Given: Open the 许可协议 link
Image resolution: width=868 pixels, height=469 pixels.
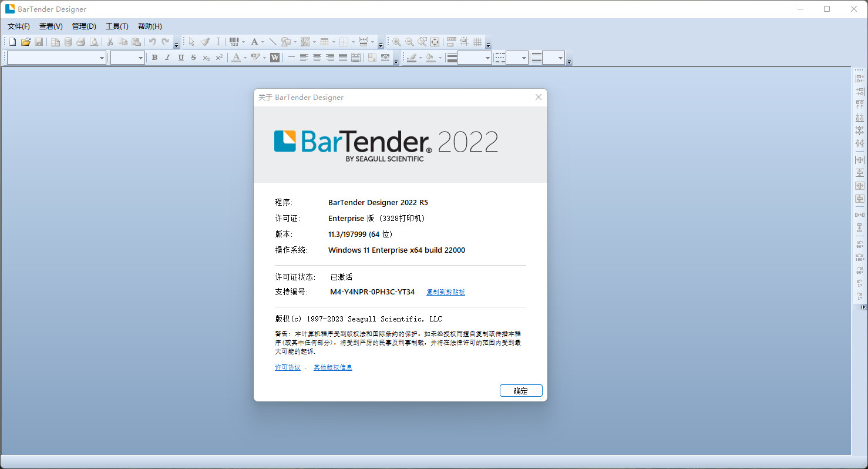Looking at the screenshot, I should tap(288, 367).
